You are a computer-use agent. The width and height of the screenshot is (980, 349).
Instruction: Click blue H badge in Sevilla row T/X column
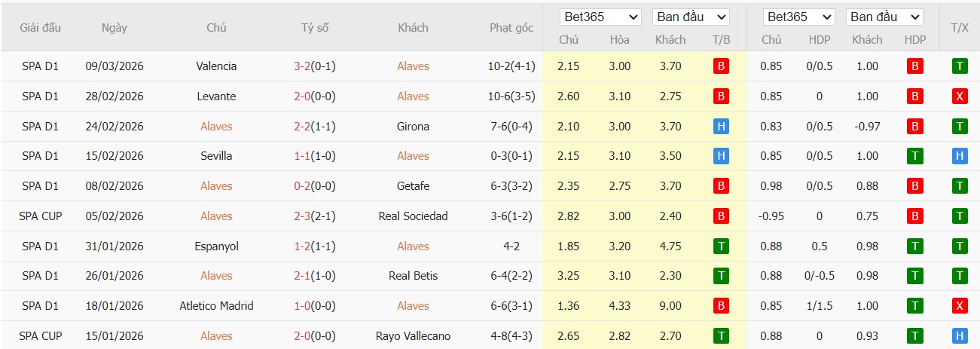click(959, 156)
